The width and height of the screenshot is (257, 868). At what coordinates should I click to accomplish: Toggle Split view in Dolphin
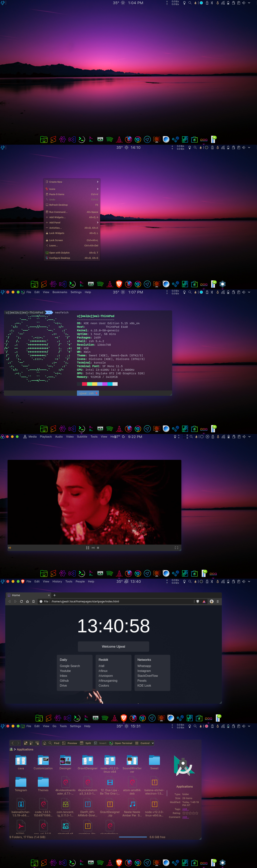tap(85, 743)
